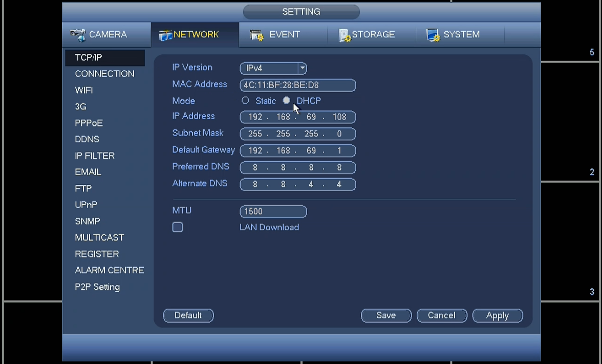Select the Static mode radio button
Image resolution: width=602 pixels, height=364 pixels.
click(245, 100)
